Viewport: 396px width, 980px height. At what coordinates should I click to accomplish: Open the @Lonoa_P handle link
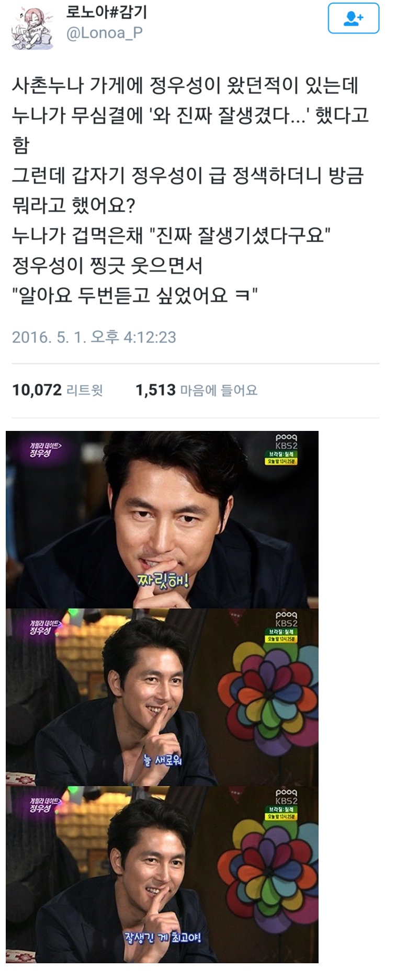pos(104,33)
